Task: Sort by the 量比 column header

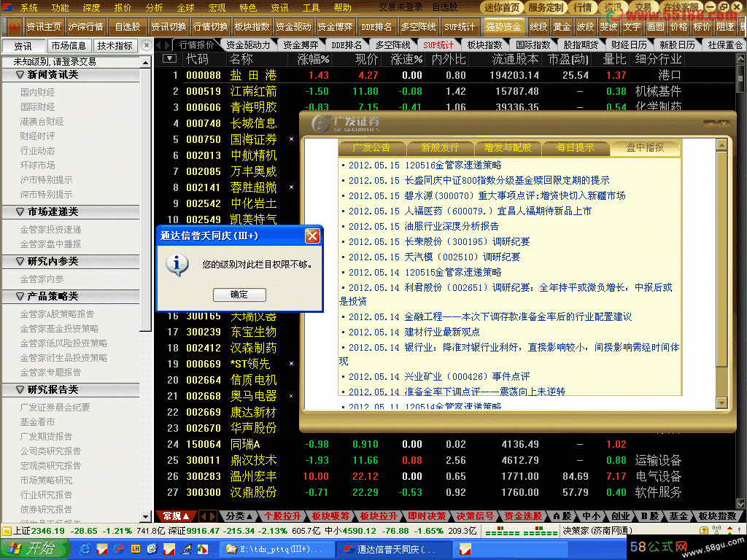Action: [x=614, y=59]
